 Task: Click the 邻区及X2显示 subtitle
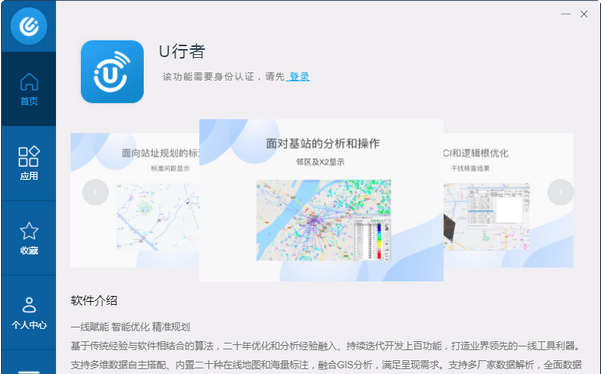[x=320, y=162]
